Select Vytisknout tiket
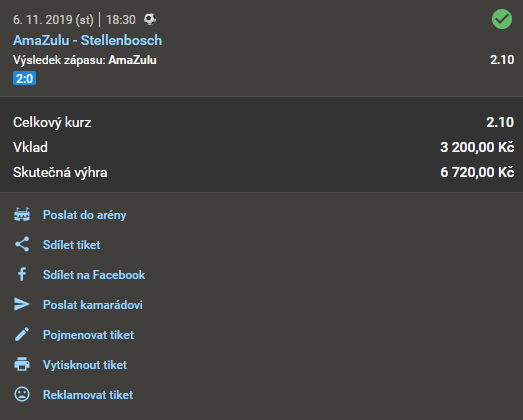 click(x=85, y=365)
